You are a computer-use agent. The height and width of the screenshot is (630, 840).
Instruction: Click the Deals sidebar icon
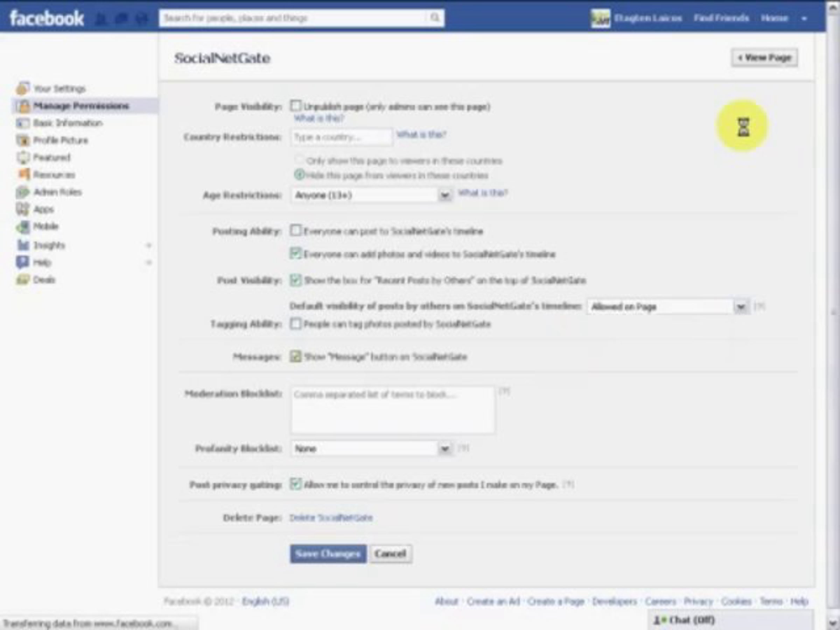[22, 280]
